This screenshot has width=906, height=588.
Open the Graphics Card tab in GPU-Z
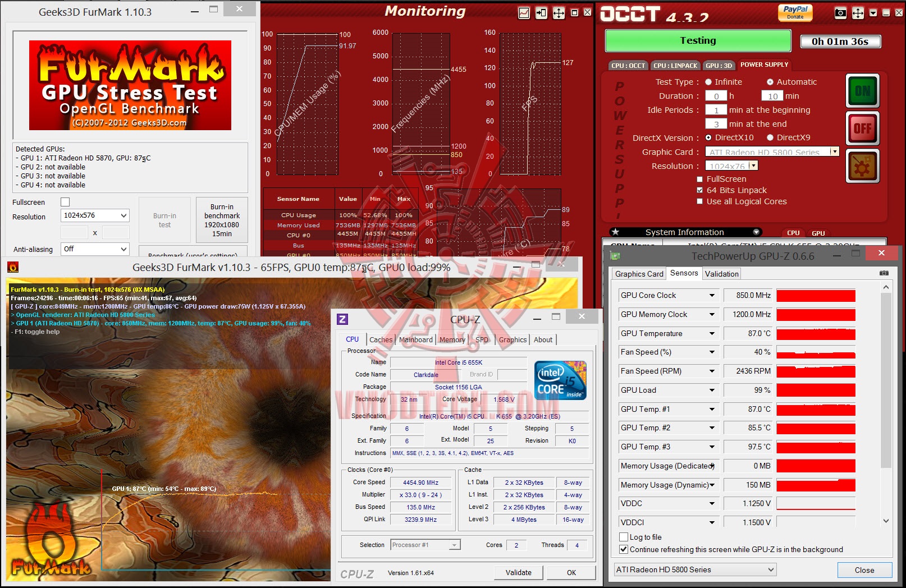639,274
